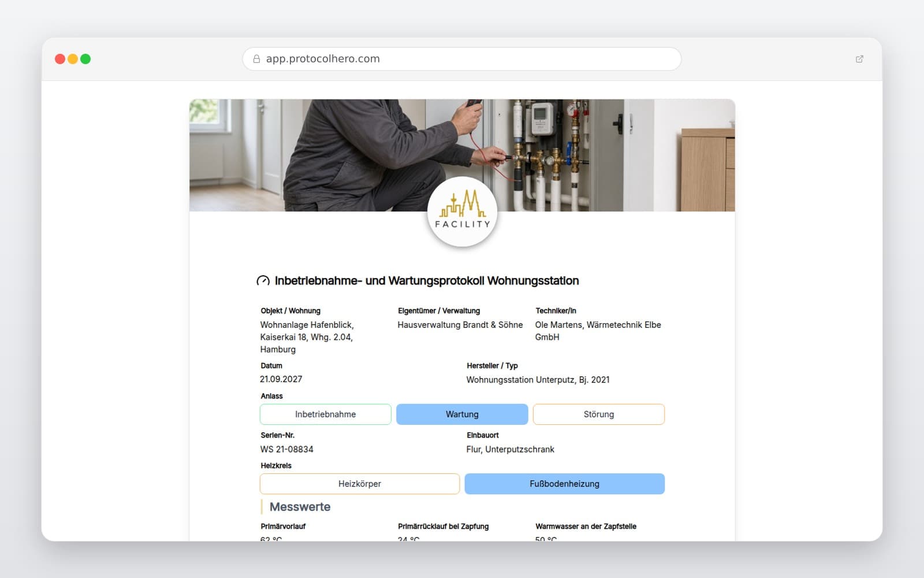Click the Techniker/in label
This screenshot has height=578, width=924.
556,311
